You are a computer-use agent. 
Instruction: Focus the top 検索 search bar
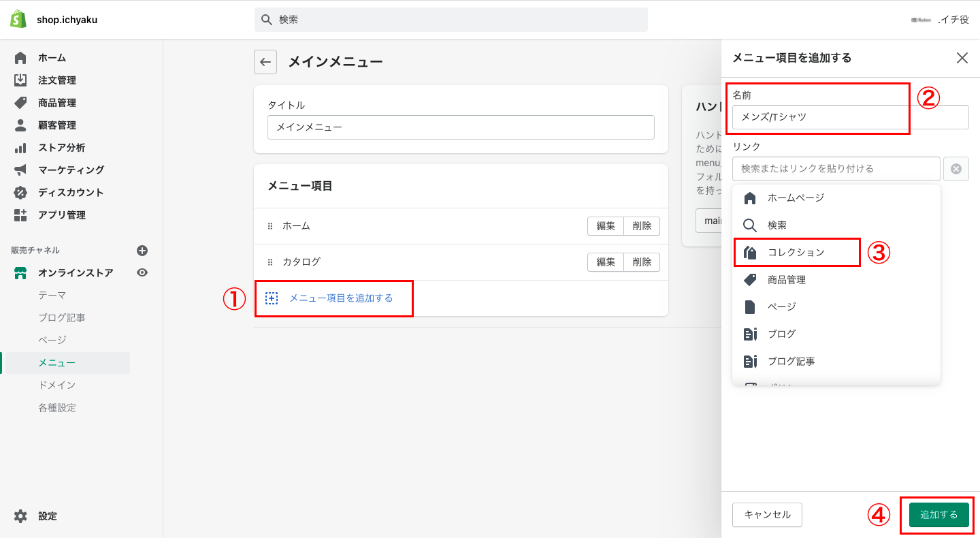point(451,20)
